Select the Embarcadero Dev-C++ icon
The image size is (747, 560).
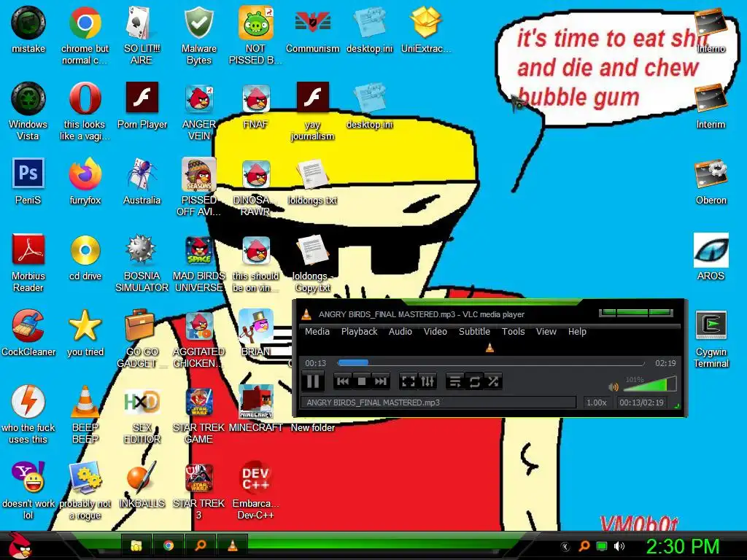coord(255,491)
